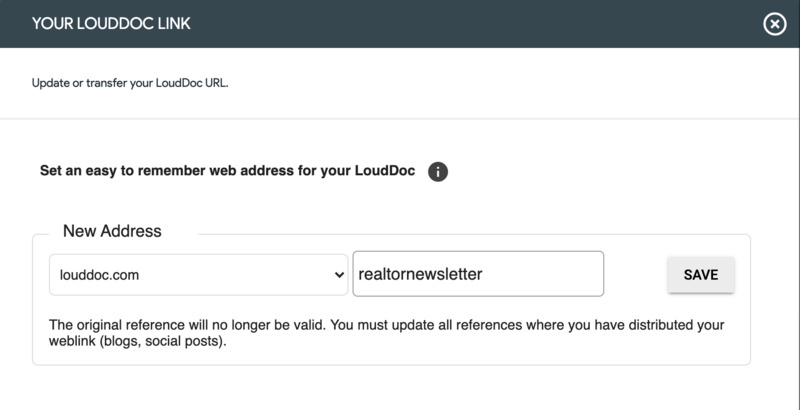The width and height of the screenshot is (800, 410).
Task: Close the Your LoudDoc Link dialog
Action: [775, 25]
